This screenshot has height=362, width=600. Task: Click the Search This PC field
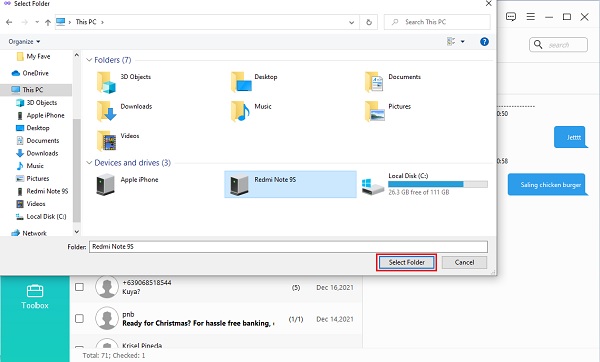click(x=437, y=22)
